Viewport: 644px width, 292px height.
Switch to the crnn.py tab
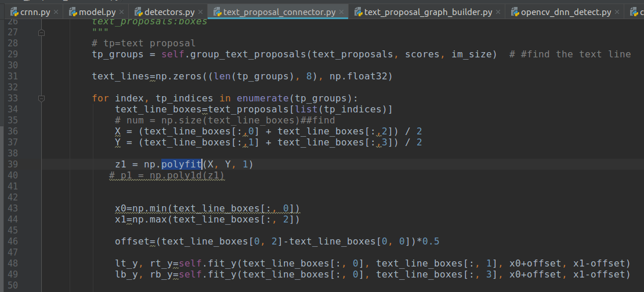[35, 12]
